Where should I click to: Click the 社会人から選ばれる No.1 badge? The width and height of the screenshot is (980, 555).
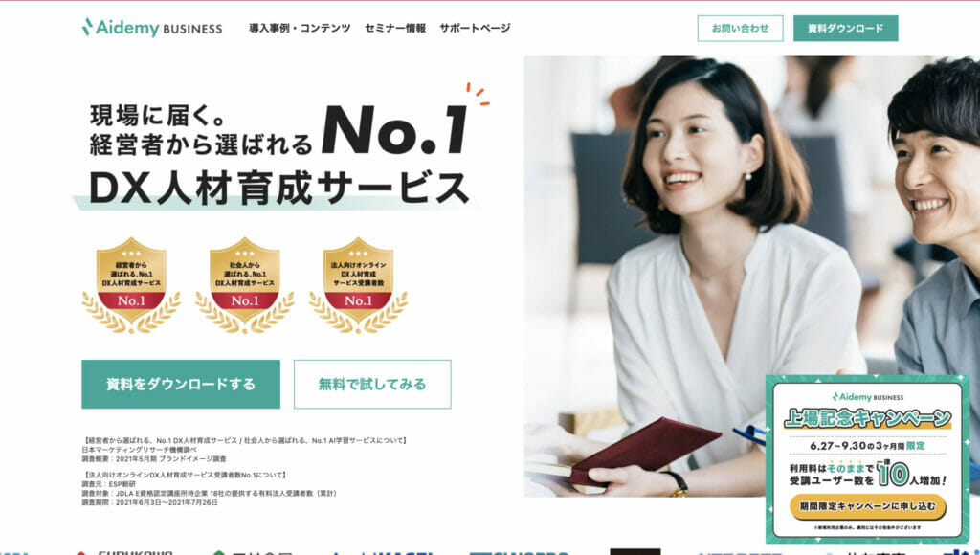coord(244,285)
